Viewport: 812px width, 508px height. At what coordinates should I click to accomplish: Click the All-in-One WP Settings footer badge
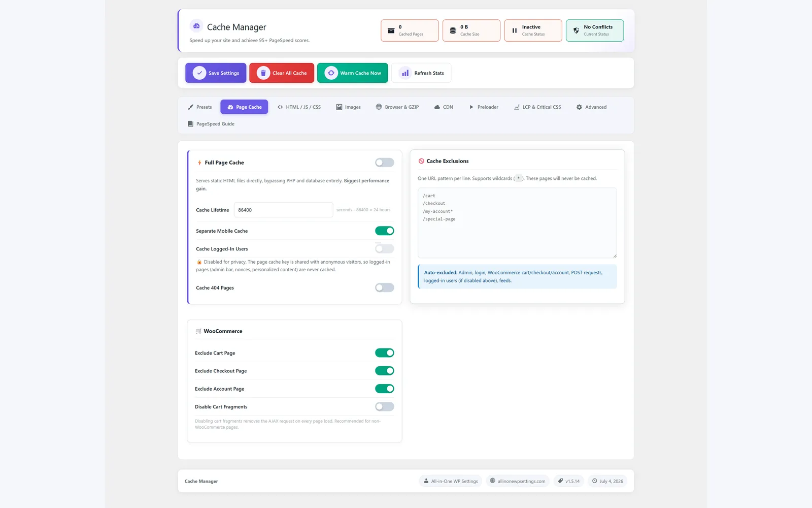tap(451, 481)
